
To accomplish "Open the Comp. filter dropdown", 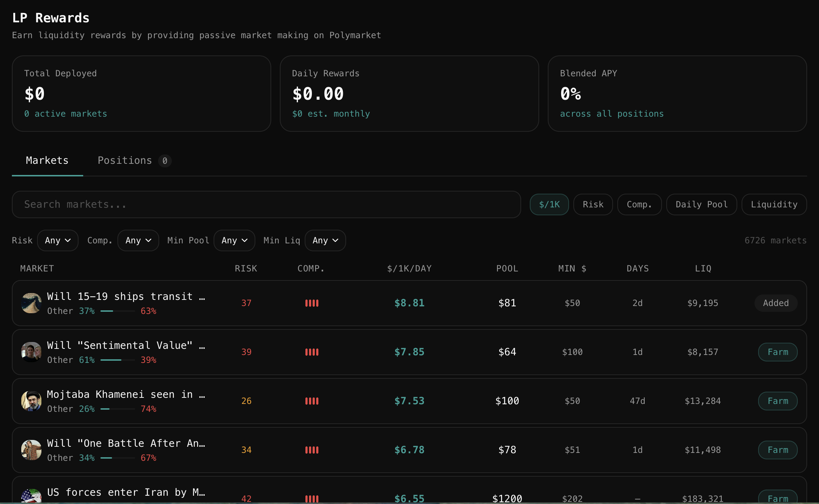I will pos(138,240).
